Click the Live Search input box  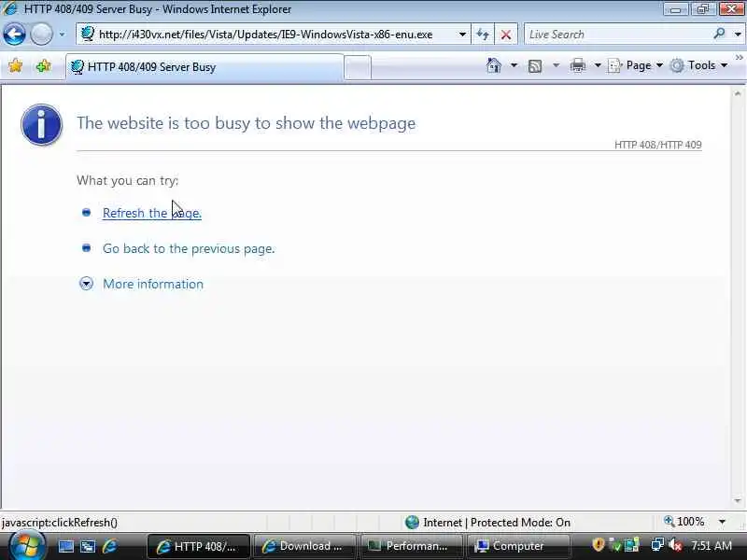click(617, 35)
